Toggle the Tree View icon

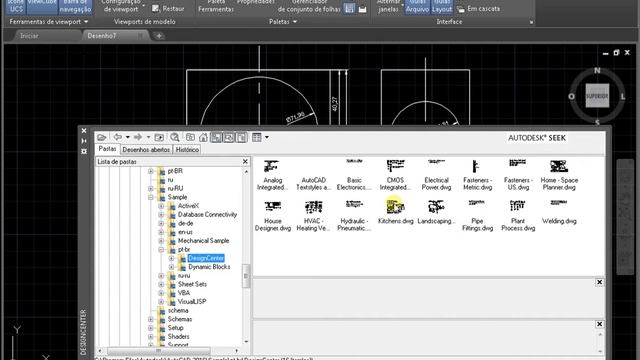pos(216,138)
